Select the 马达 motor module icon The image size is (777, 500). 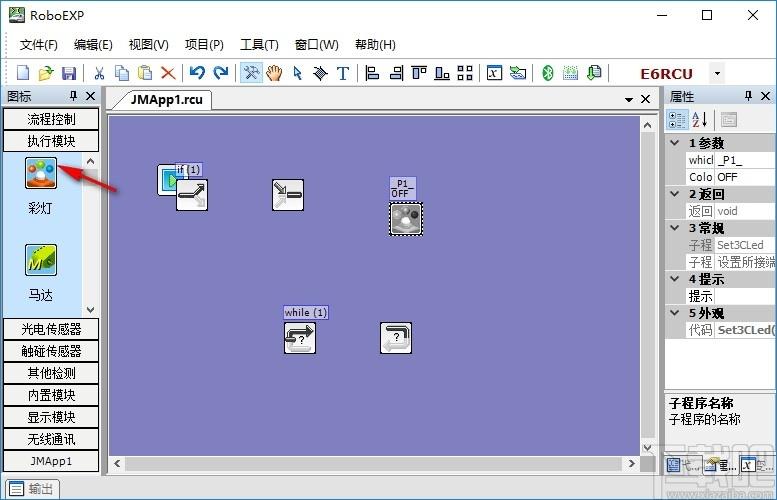pyautogui.click(x=41, y=260)
